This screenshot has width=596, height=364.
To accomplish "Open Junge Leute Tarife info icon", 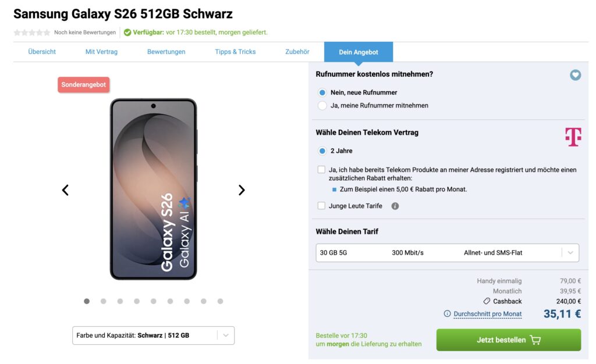I will coord(395,206).
